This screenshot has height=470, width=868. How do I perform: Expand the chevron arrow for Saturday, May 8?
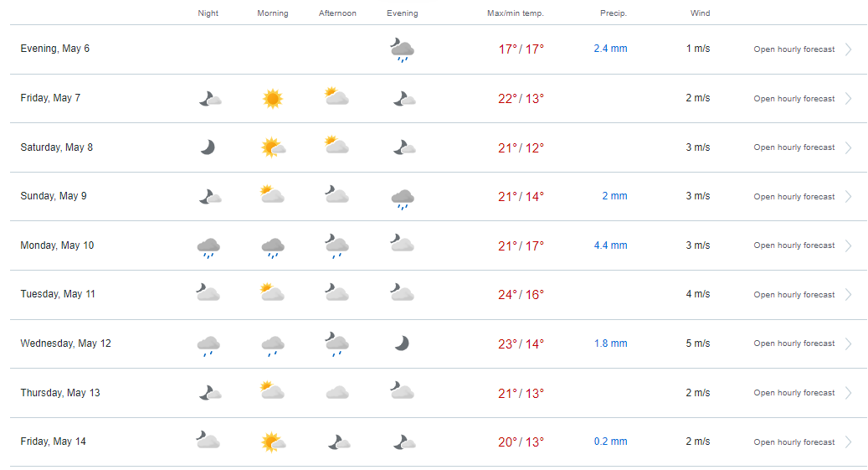pos(849,147)
